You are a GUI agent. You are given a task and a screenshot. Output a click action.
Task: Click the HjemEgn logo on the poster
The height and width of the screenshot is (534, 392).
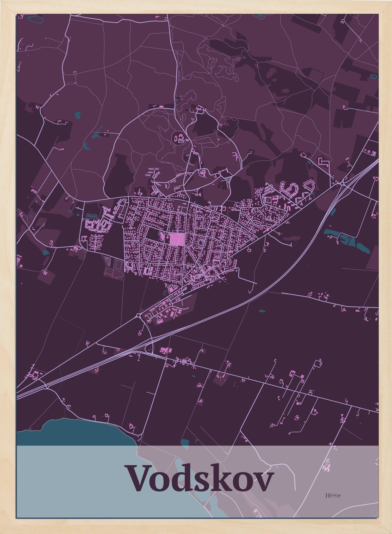click(331, 495)
